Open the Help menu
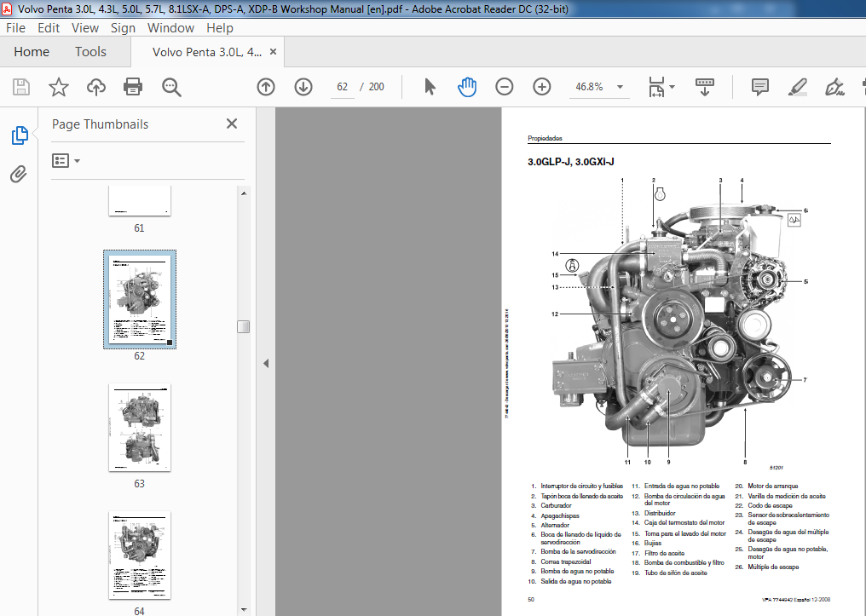 tap(220, 27)
